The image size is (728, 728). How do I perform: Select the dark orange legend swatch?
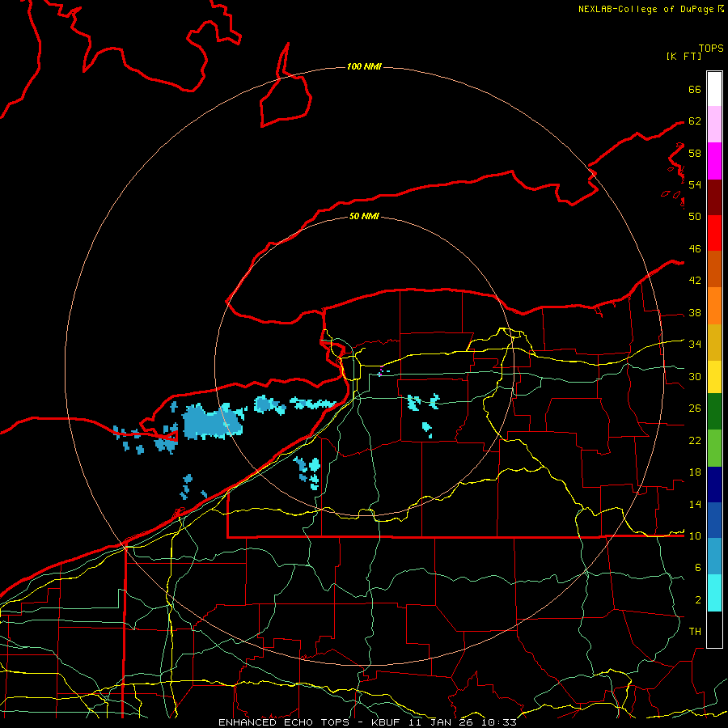(x=714, y=269)
